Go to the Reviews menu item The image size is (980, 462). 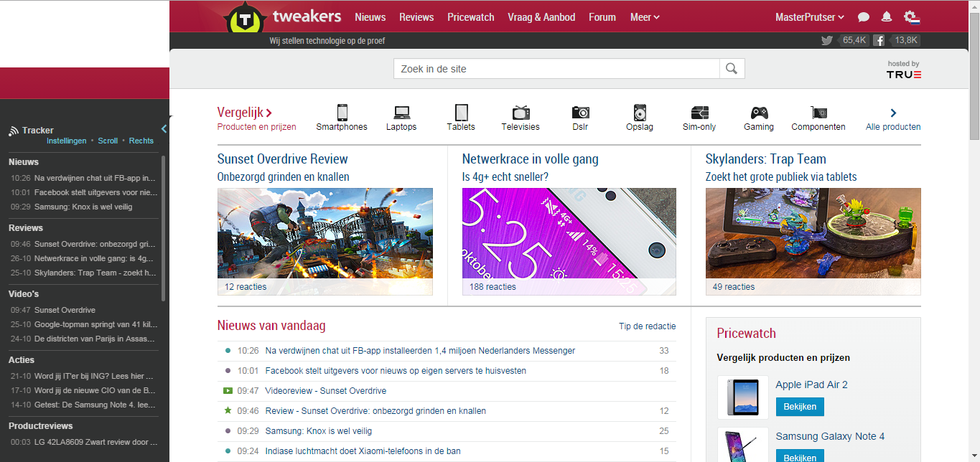click(416, 17)
